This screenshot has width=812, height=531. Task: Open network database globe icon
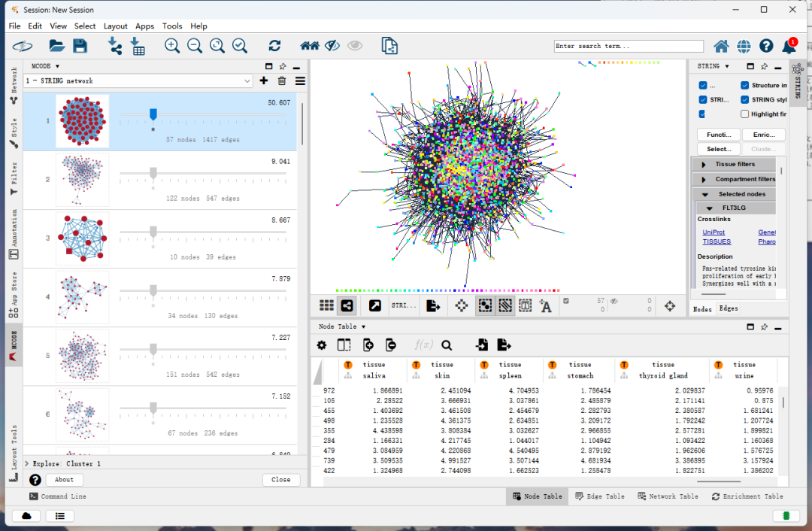click(x=744, y=46)
